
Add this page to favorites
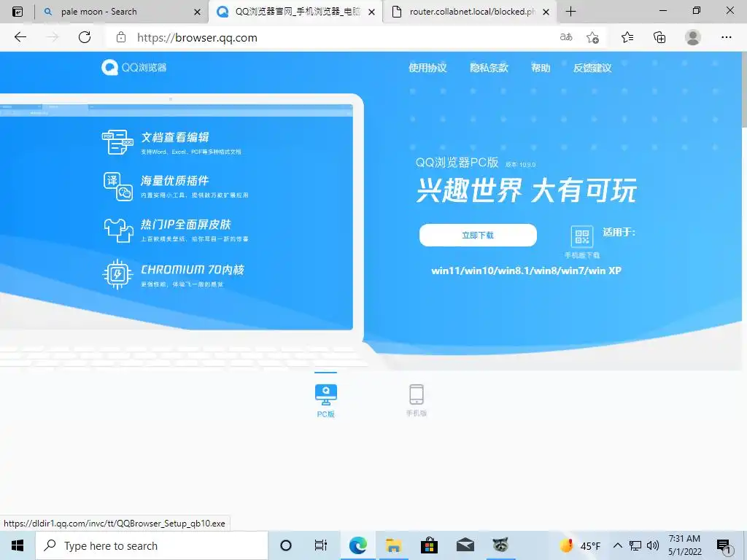(592, 37)
